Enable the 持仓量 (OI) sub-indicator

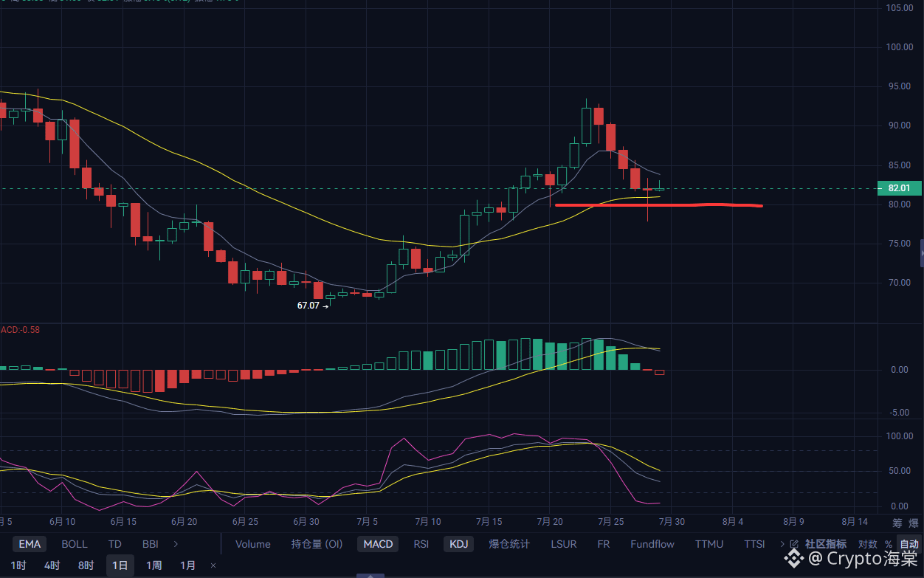[x=317, y=544]
